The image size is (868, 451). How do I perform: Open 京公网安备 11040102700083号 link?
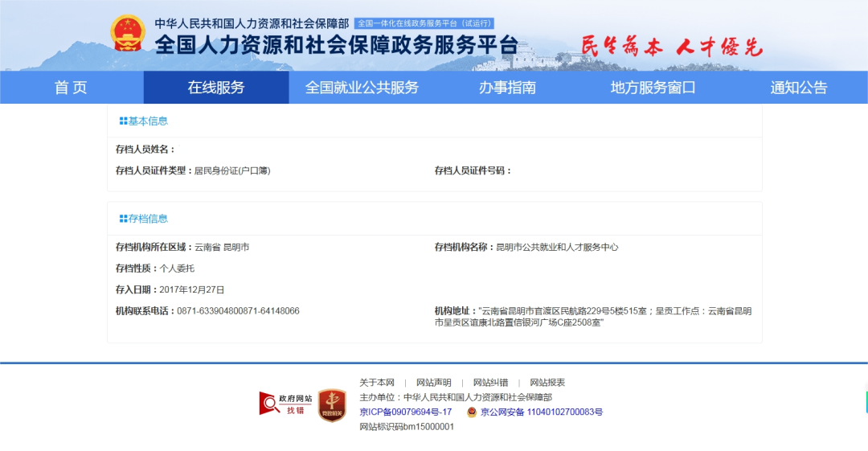(541, 412)
